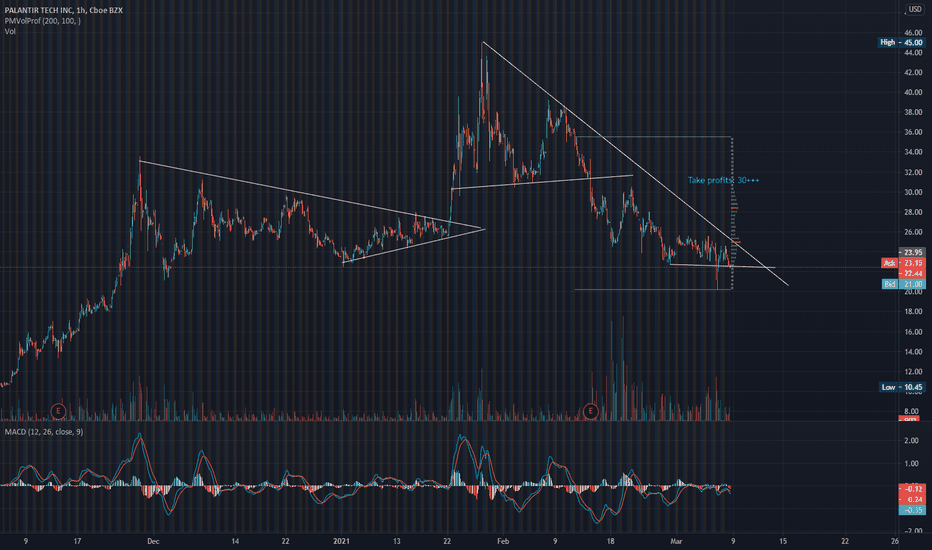Select the MACD (12, 26, close, 9) legend
Image resolution: width=932 pixels, height=550 pixels.
coord(44,432)
